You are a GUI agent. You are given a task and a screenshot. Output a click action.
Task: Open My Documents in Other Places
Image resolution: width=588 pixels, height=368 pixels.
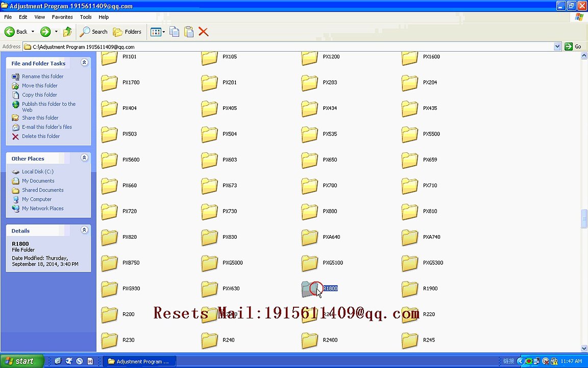click(x=38, y=180)
